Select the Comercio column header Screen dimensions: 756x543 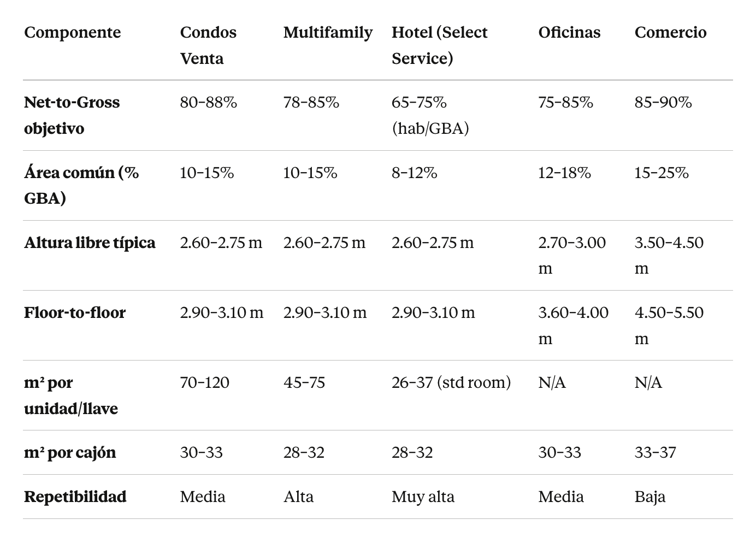670,32
